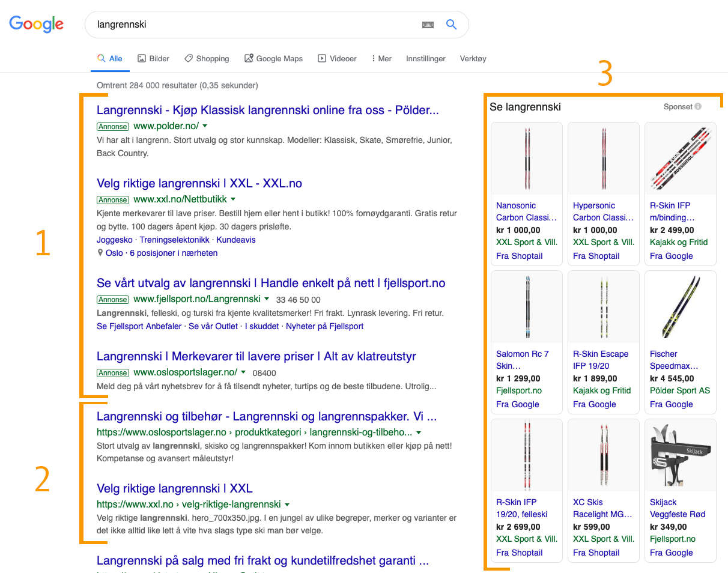Screen dimensions: 728x573
Task: Click the Annonse badge beside www.polder.no/
Action: [x=113, y=127]
